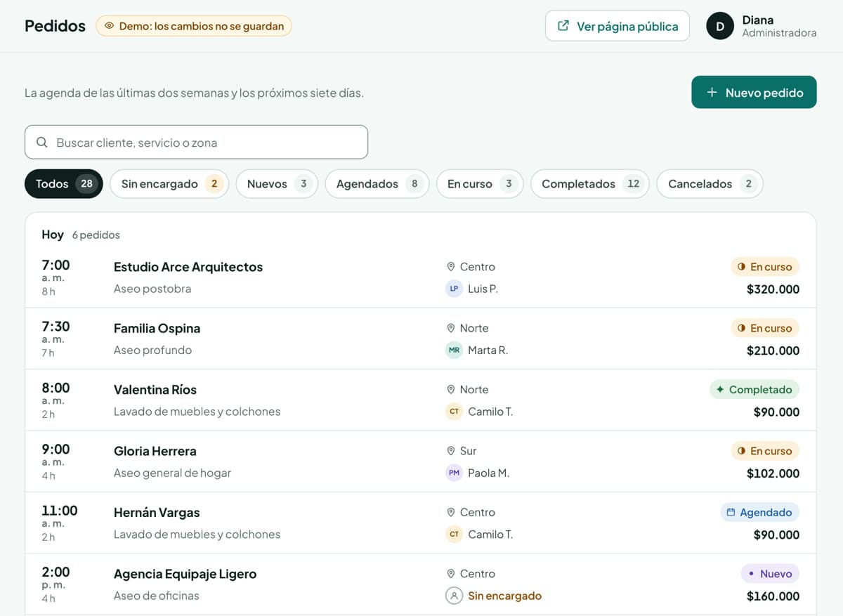Open the Gloria Herrera order
This screenshot has height=616, width=843.
point(420,461)
